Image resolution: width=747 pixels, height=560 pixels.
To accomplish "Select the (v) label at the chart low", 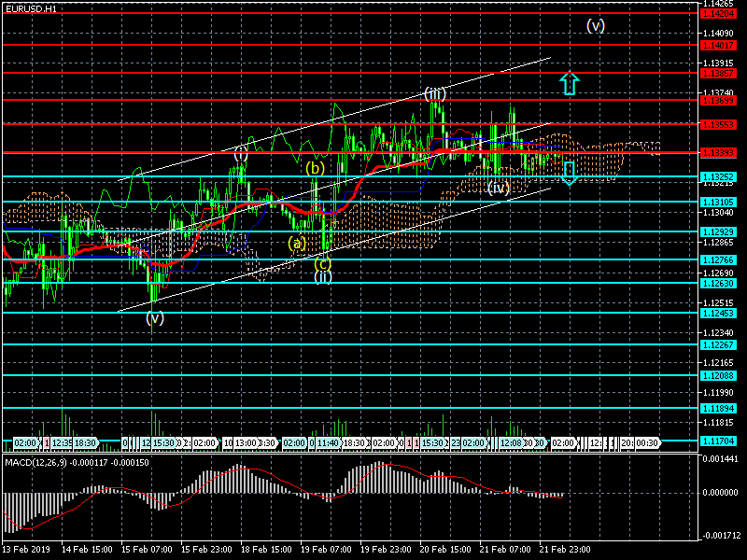I will [155, 317].
